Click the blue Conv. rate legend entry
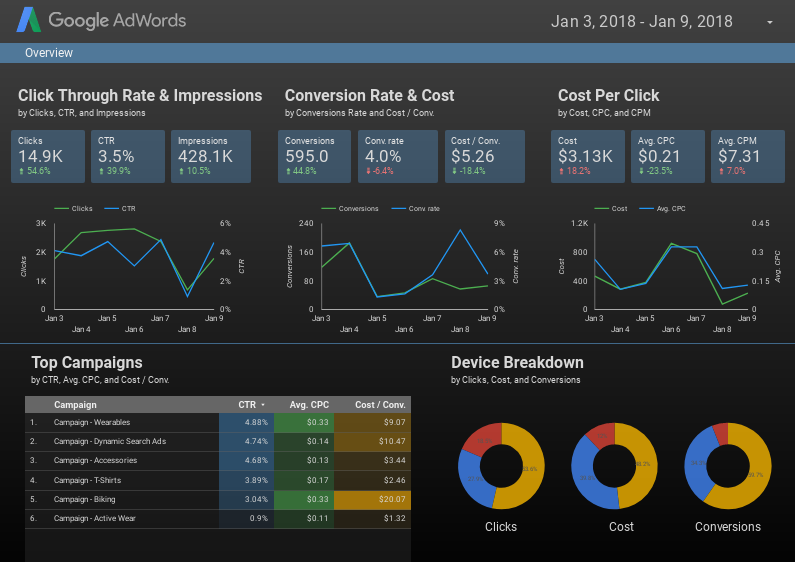795x562 pixels. pos(416,208)
